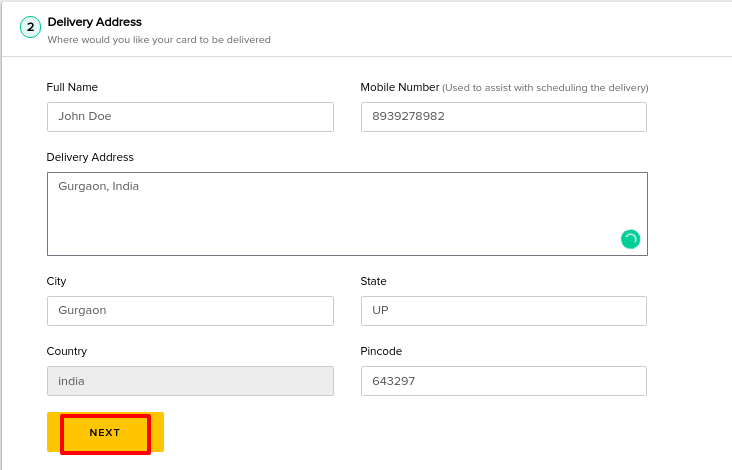Click the Country field label
This screenshot has width=732, height=470.
[67, 351]
